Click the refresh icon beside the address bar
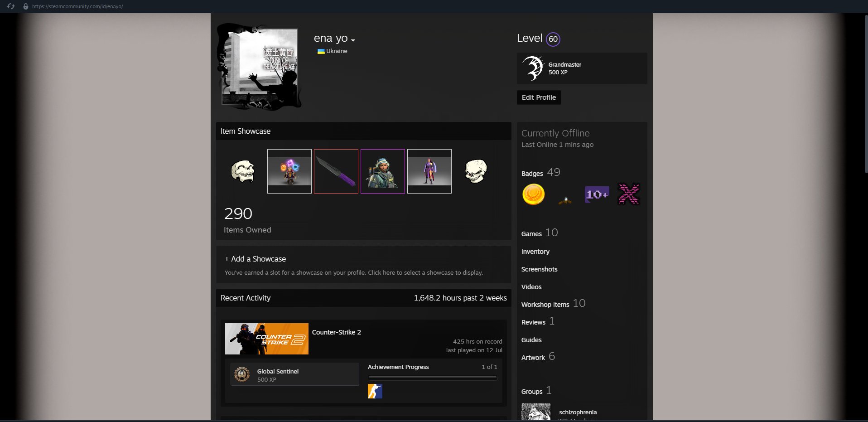The width and height of the screenshot is (868, 422). [x=11, y=6]
